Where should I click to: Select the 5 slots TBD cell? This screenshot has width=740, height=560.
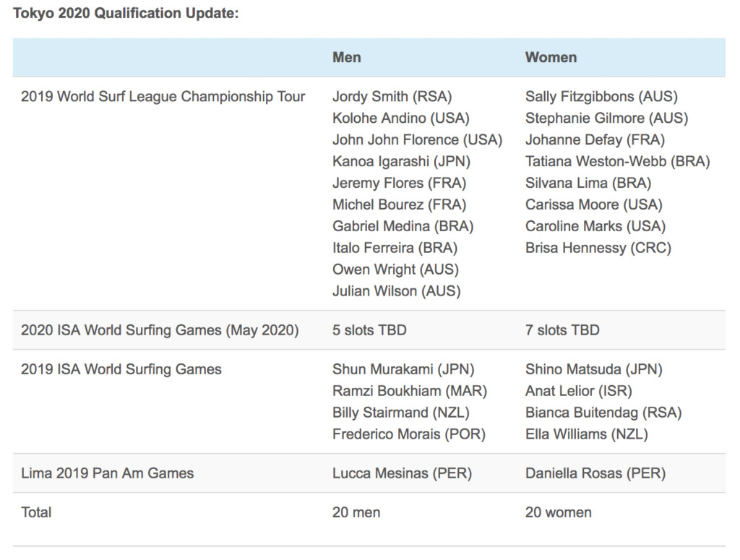(x=369, y=331)
